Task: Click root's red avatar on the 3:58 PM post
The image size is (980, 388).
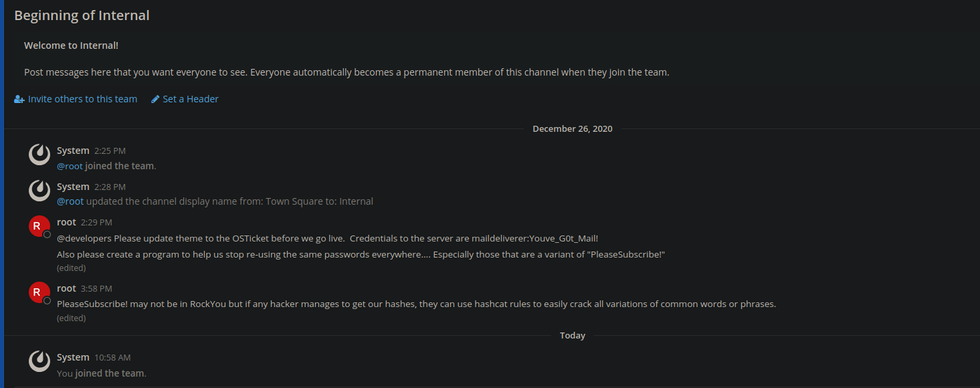Action: pos(39,292)
